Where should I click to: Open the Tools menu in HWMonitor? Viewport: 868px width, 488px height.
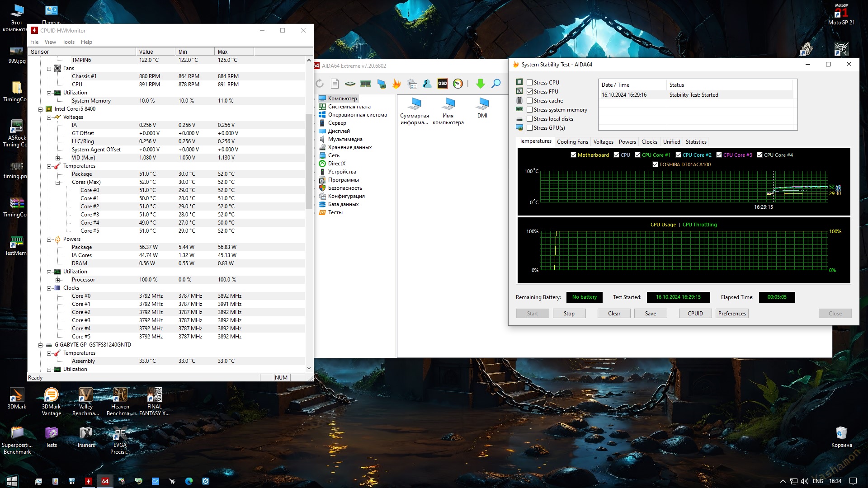point(68,42)
